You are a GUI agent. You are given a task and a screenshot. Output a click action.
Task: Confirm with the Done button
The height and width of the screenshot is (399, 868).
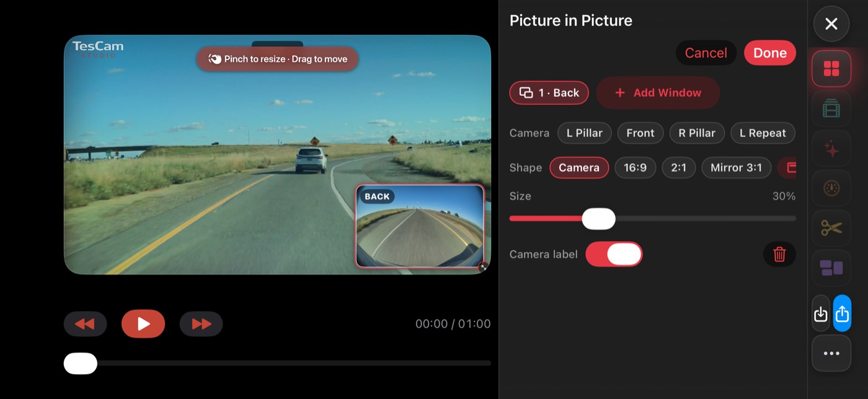coord(770,53)
